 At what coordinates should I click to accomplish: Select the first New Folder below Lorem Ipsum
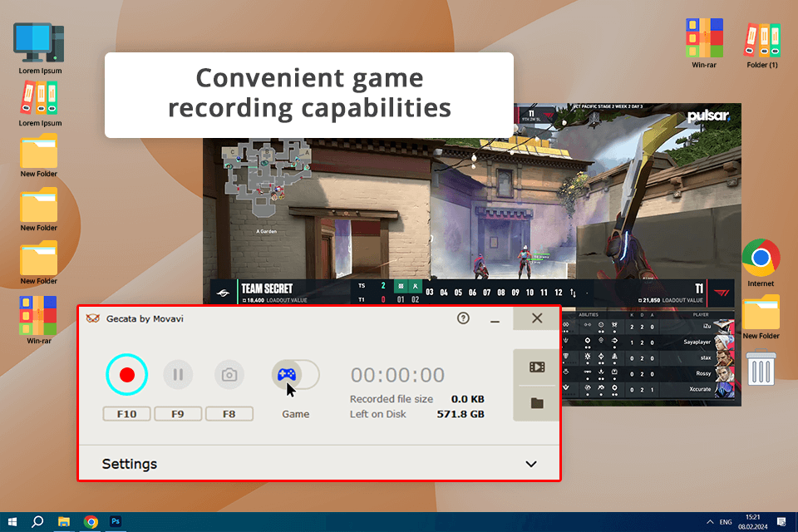point(39,155)
